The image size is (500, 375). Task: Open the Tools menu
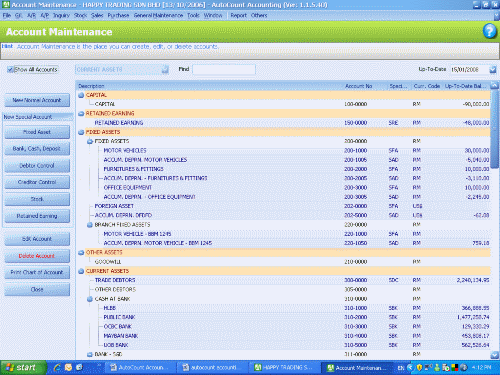(x=193, y=15)
